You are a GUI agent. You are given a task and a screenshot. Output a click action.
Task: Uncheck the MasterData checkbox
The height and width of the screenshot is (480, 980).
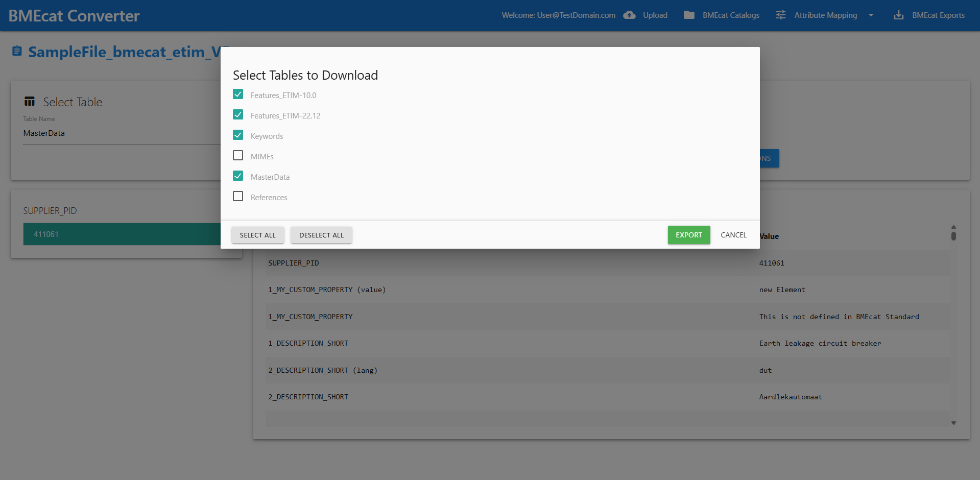(238, 176)
